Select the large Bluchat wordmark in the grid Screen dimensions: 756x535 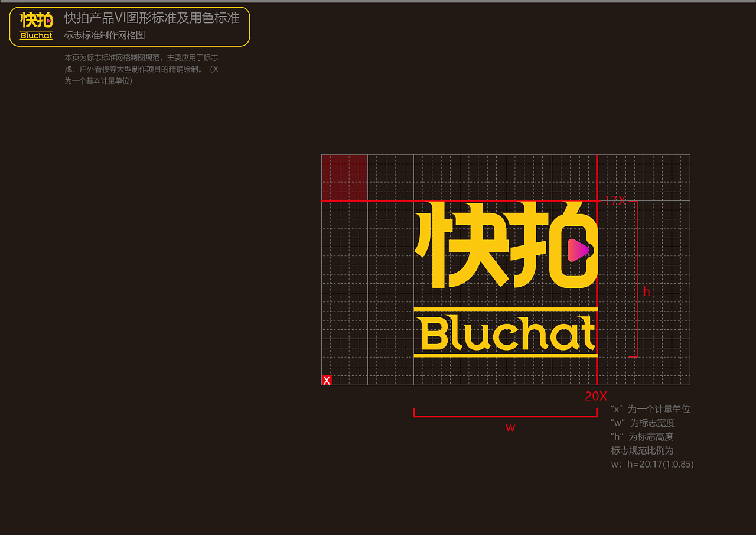coord(506,333)
